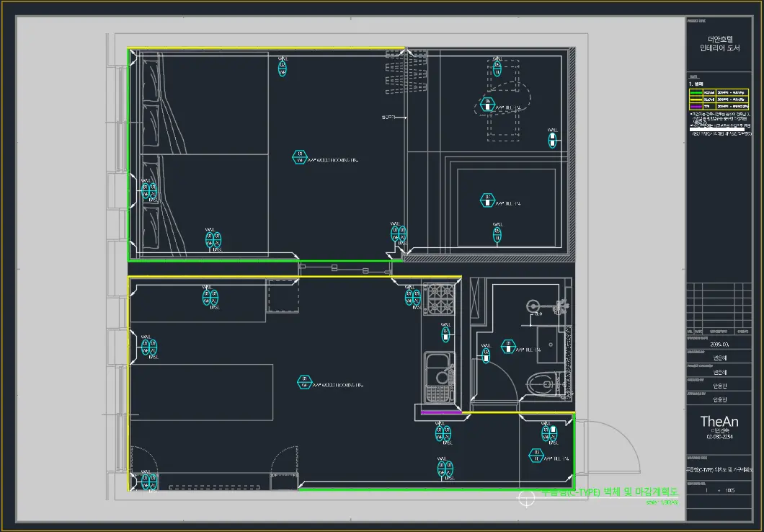Select the hexagon tile tag inside the bathtub area
Screen dimensions: 764x532
pyautogui.click(x=487, y=200)
